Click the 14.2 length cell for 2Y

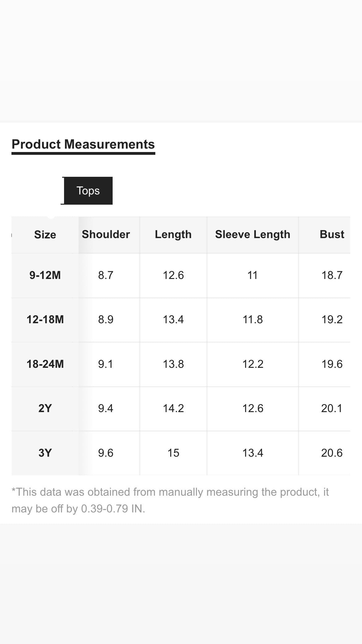tap(173, 408)
